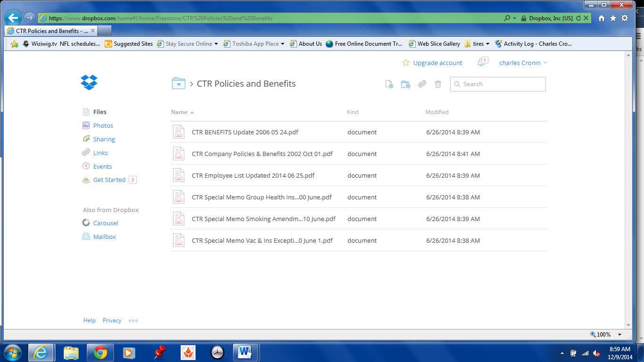Open the charles Cronin account dropdown
Viewport: 644px width, 362px height.
coord(523,63)
